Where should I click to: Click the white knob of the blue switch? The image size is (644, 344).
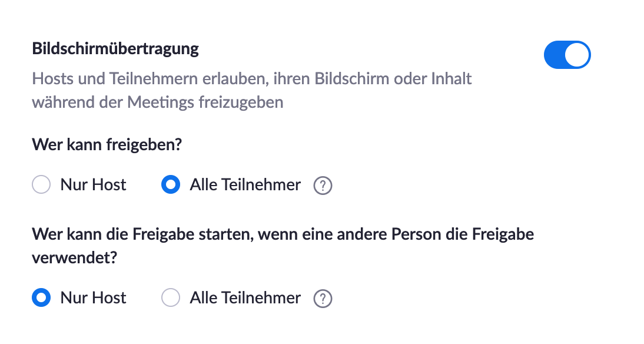click(577, 55)
